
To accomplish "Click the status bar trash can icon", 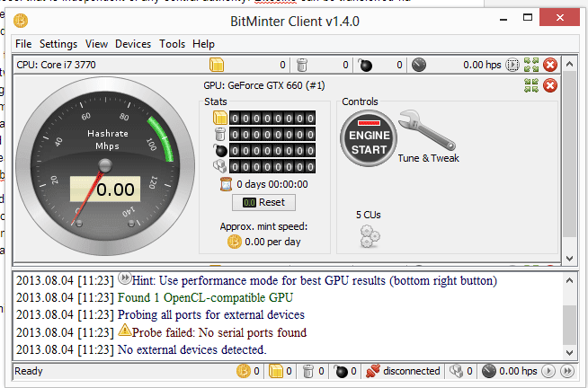I will click(307, 371).
